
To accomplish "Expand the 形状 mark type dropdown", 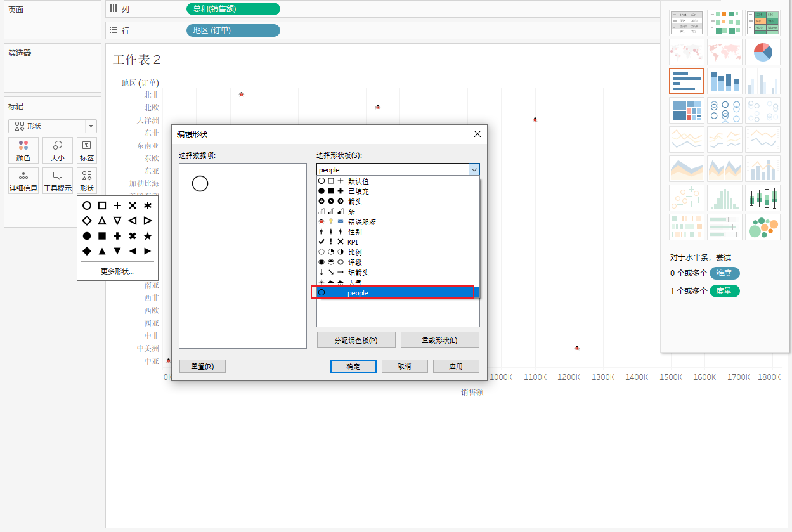I will (91, 126).
